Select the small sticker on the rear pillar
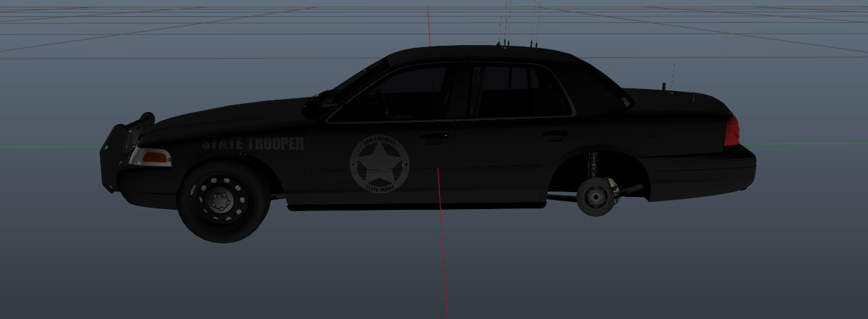868x319 pixels. click(x=625, y=102)
